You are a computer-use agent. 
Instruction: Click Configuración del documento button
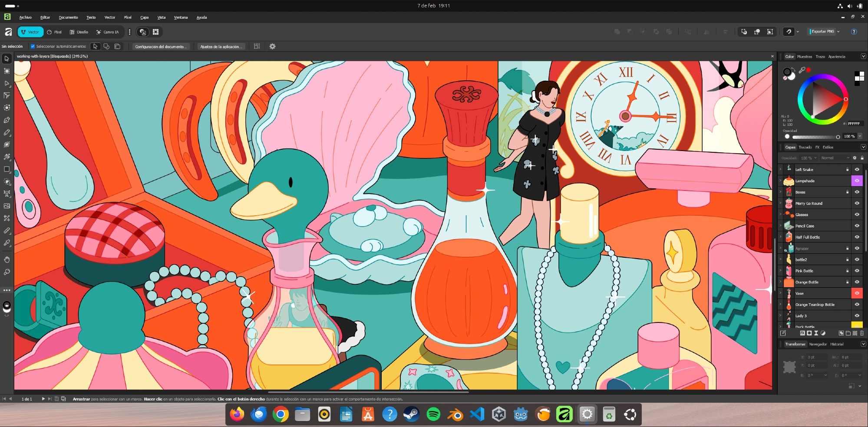point(161,46)
